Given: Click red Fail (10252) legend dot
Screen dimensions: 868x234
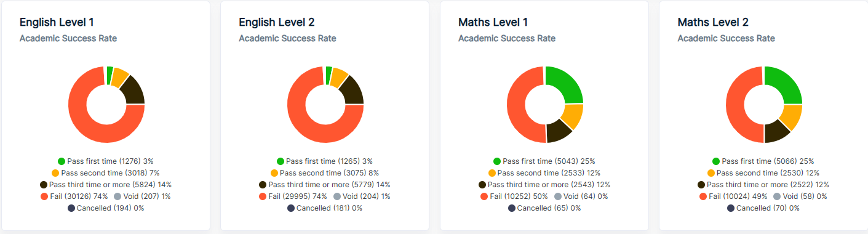Looking at the screenshot, I should [x=485, y=196].
